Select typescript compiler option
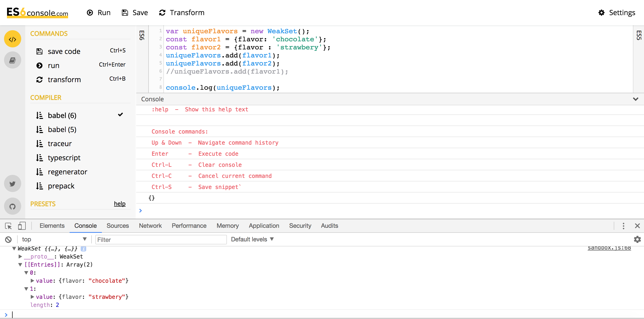This screenshot has height=319, width=644. 64,158
